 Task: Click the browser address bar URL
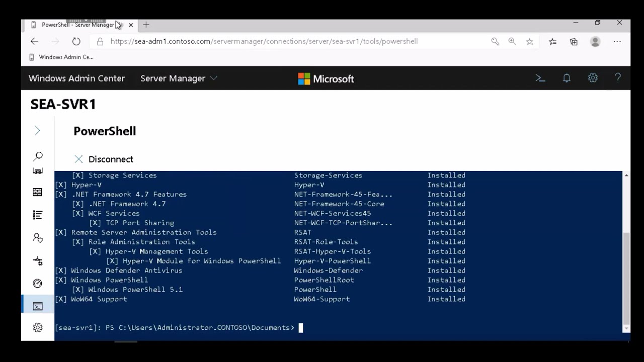click(x=264, y=42)
